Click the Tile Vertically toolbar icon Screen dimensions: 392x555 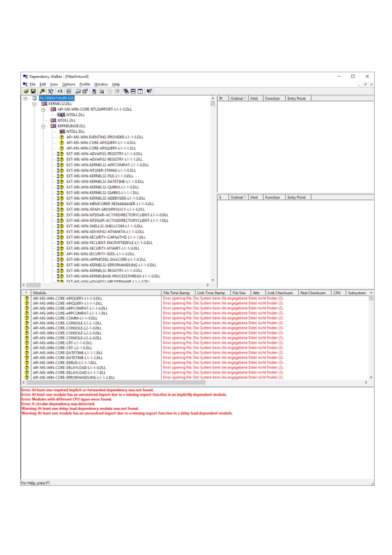point(140,91)
